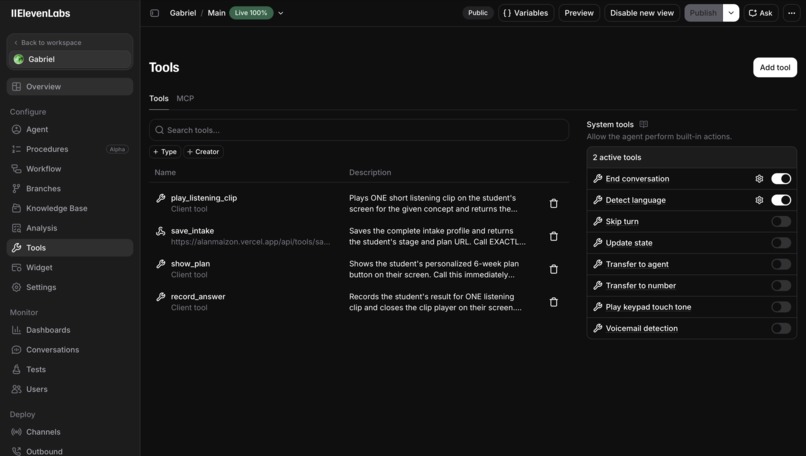Click the Publish button
This screenshot has height=456, width=806.
[x=703, y=13]
